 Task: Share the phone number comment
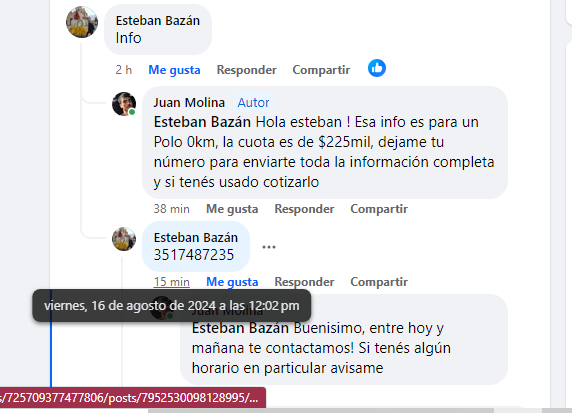379,282
